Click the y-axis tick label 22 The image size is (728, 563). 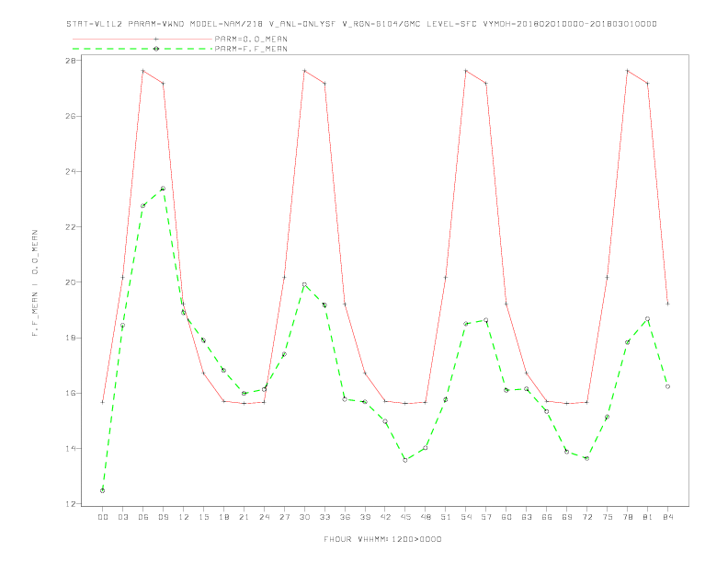(x=73, y=226)
